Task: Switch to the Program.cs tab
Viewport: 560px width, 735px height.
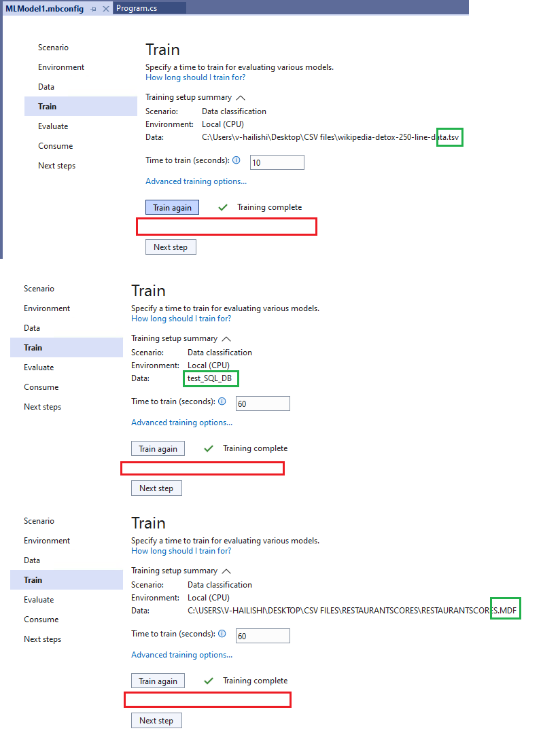Action: coord(150,8)
